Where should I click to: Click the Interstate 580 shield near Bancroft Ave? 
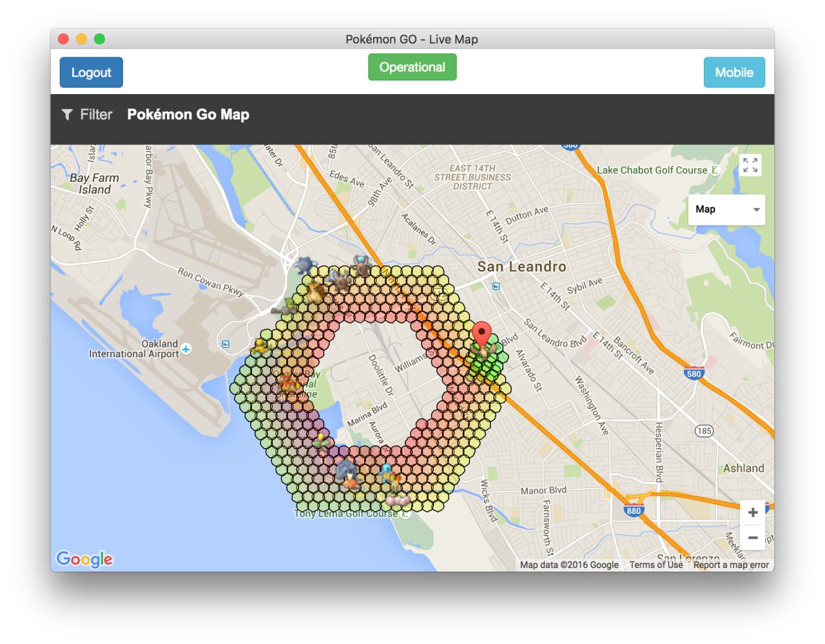tap(694, 373)
